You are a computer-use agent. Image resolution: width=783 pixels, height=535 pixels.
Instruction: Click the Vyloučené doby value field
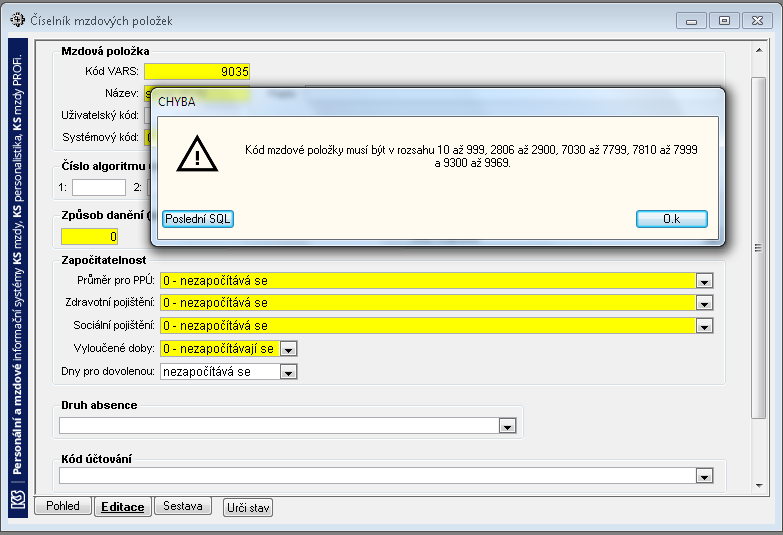pyautogui.click(x=220, y=349)
